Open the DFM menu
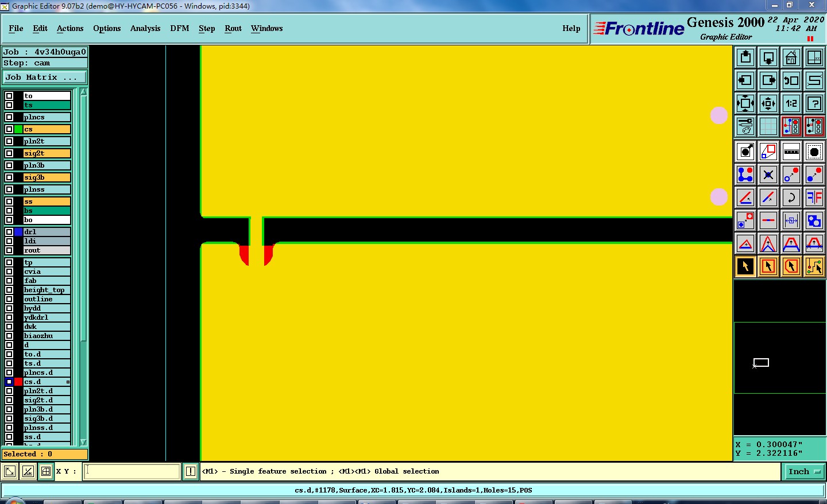This screenshot has height=504, width=827. pyautogui.click(x=180, y=28)
